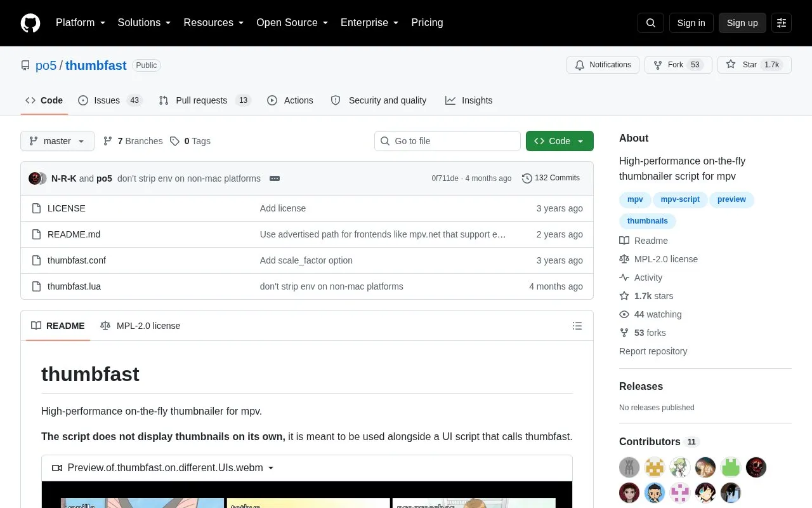
Task: Select the README tab
Action: coord(58,326)
